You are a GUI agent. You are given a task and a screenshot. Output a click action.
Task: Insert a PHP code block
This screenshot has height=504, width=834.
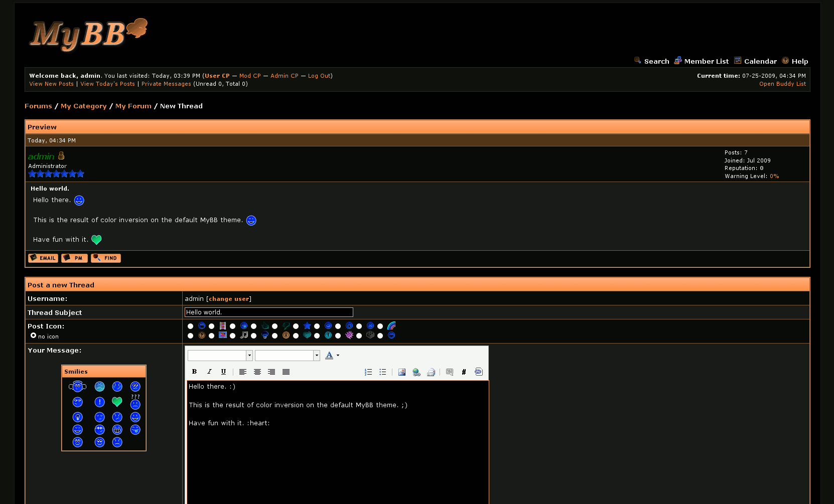point(479,372)
